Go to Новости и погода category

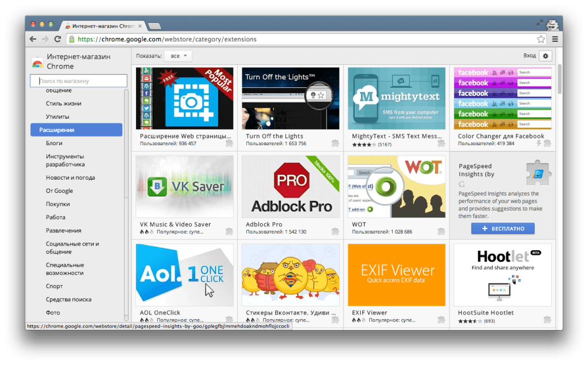70,177
